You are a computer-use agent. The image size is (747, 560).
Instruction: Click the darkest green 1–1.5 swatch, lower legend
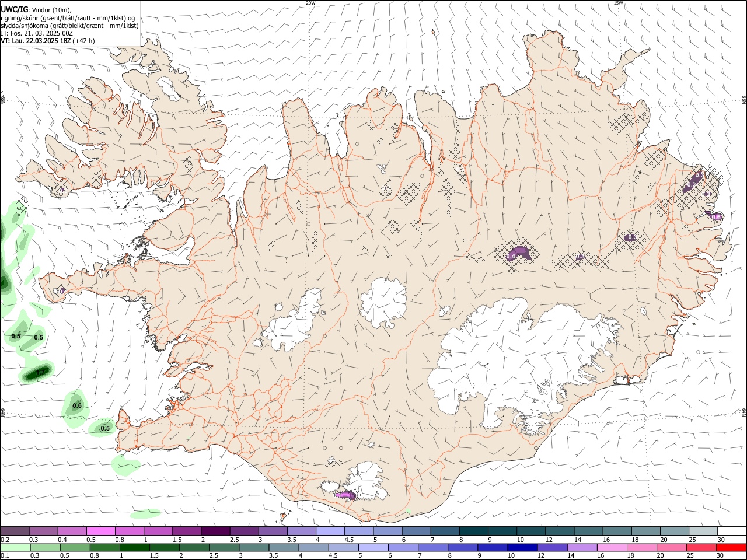[x=135, y=548]
